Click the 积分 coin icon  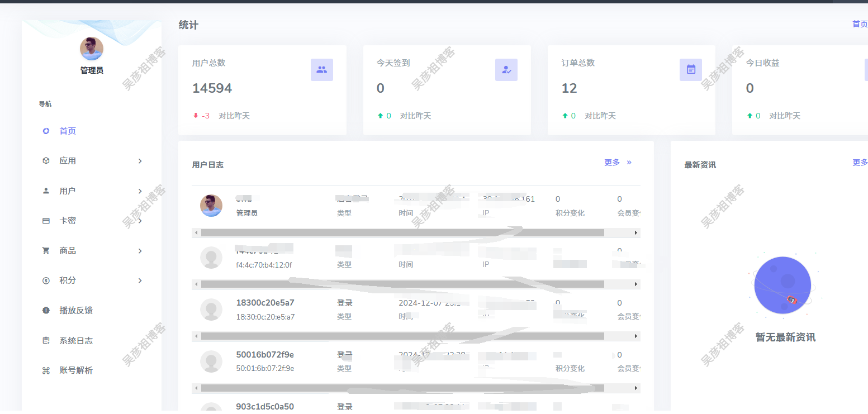pyautogui.click(x=46, y=280)
